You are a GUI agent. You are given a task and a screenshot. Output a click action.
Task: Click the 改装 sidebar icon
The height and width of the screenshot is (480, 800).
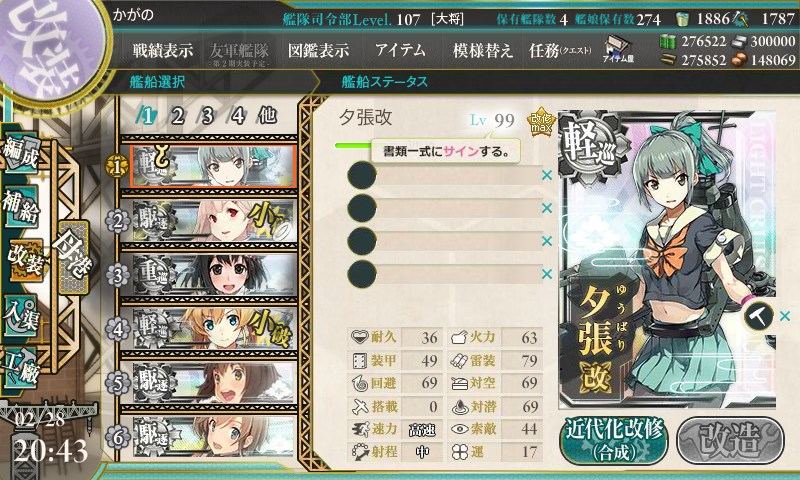[x=23, y=259]
